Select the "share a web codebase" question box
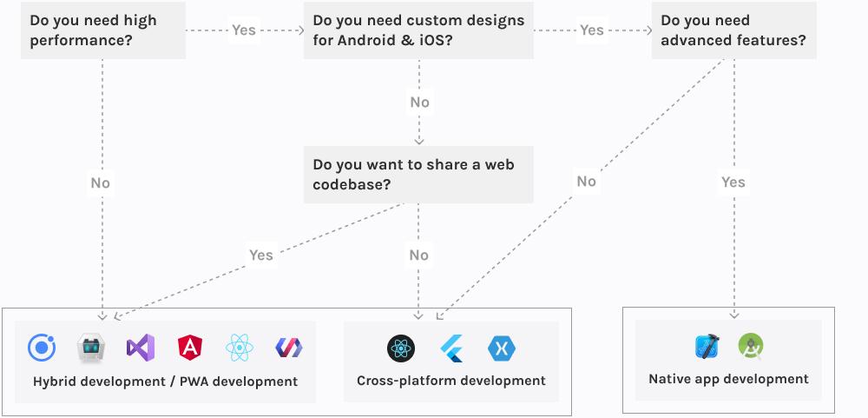 418,172
